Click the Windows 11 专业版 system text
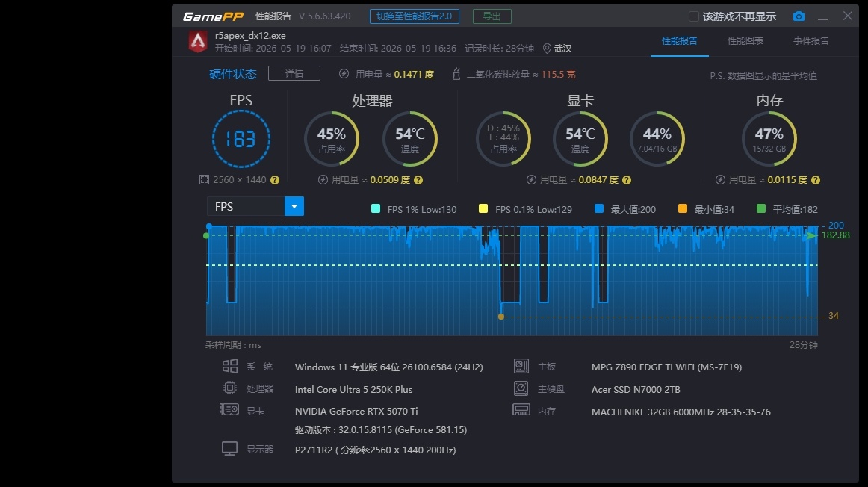The width and height of the screenshot is (868, 487). 388,367
